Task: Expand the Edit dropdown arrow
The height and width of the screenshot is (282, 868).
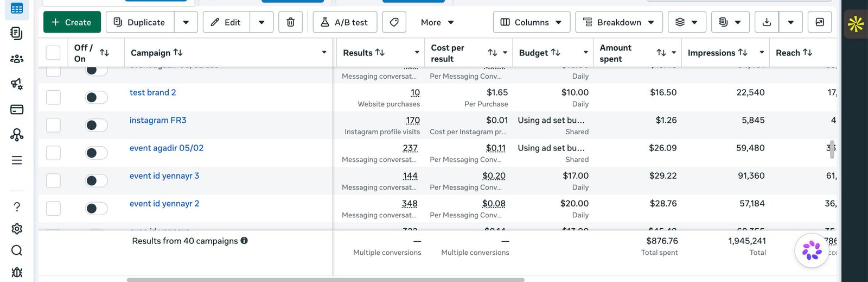Action: [x=261, y=22]
